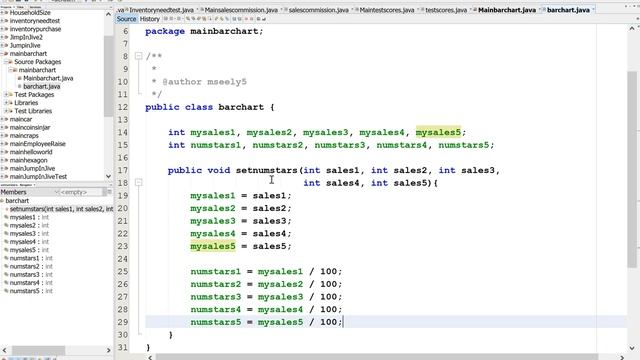
Task: Open the Mainsalescommission.java tab
Action: coord(241,10)
